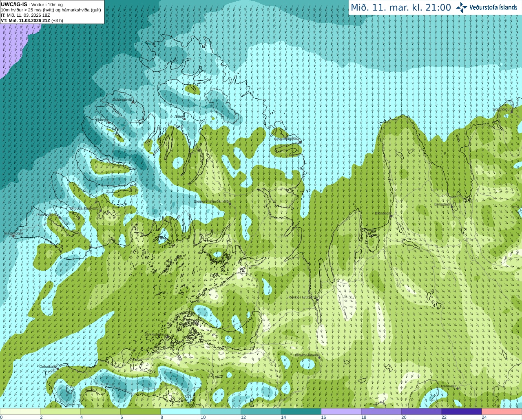Click the Bolungarvík station label
Viewport: 522px width, 420px height.
tap(122, 99)
